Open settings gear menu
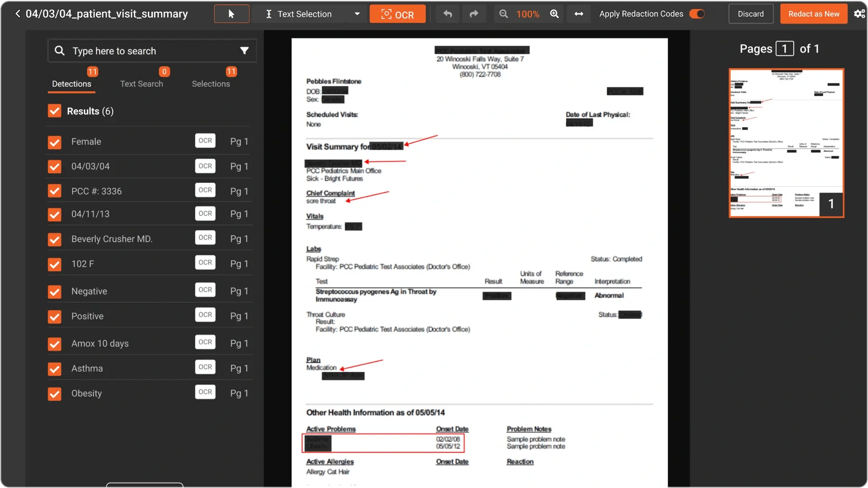Screen dimensions: 868x488 point(859,14)
